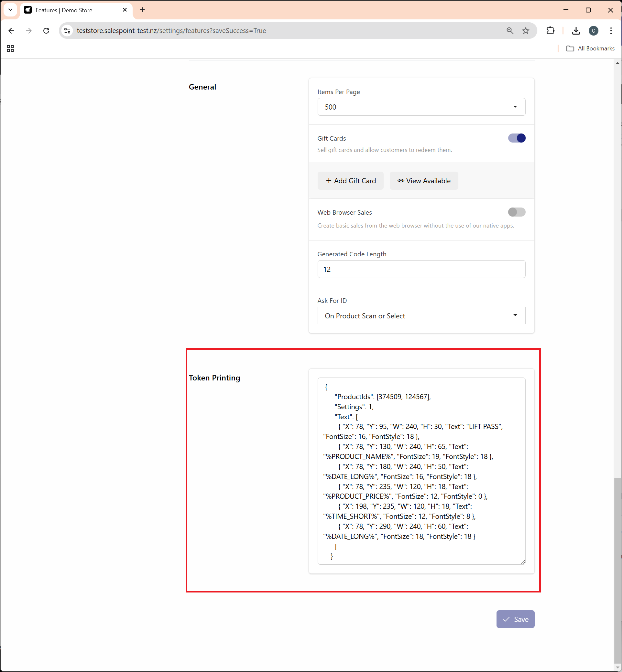Click the reload page icon

point(47,30)
